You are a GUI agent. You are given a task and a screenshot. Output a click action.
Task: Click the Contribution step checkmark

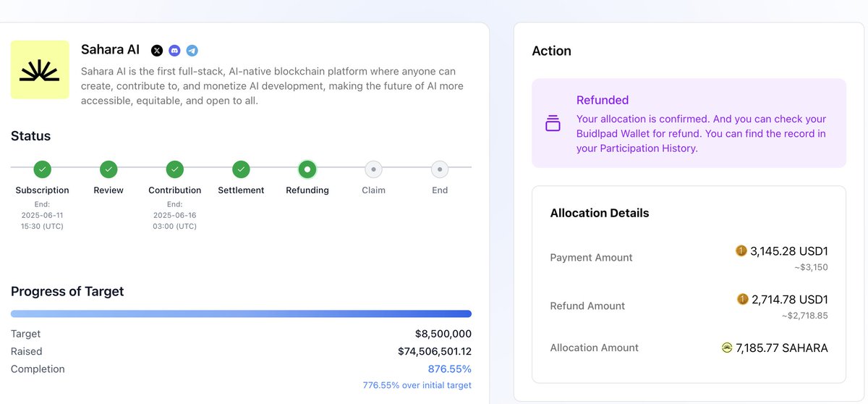tap(175, 169)
